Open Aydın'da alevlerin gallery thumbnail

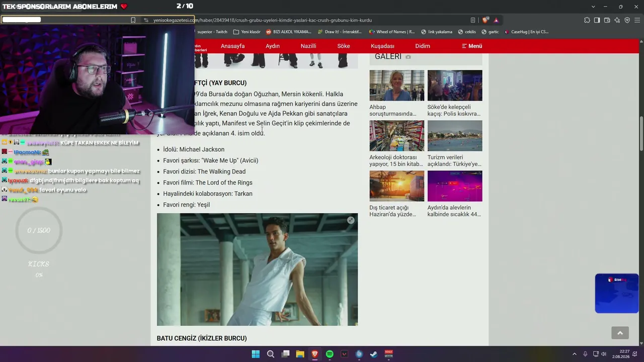click(x=455, y=186)
